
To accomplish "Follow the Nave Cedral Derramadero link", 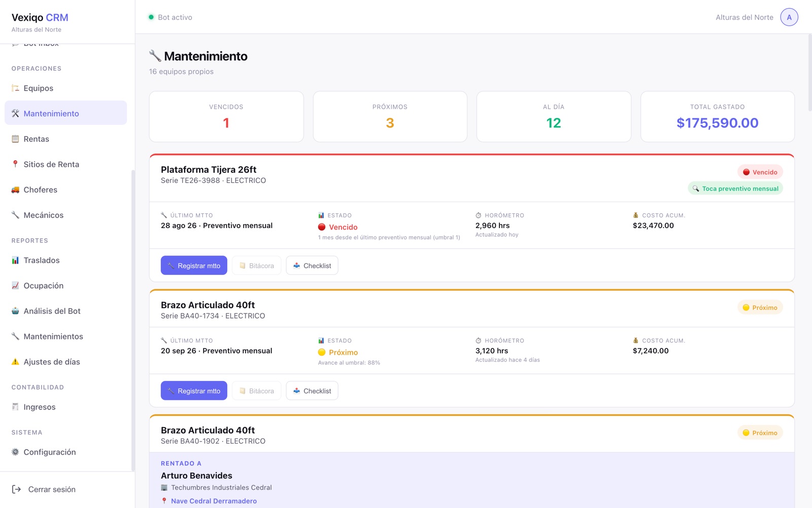I will [x=214, y=501].
